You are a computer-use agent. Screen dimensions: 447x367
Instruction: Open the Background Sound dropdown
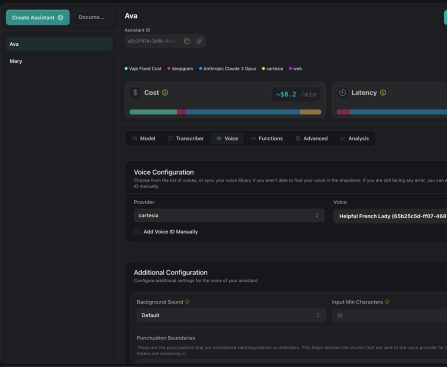coord(231,315)
